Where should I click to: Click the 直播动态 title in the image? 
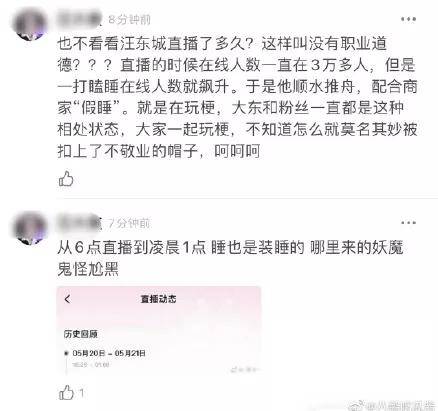pyautogui.click(x=159, y=299)
